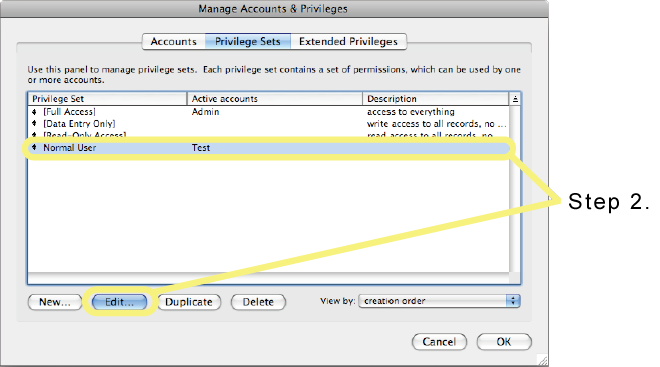This screenshot has height=367, width=660.
Task: Click the New... button
Action: click(x=55, y=302)
